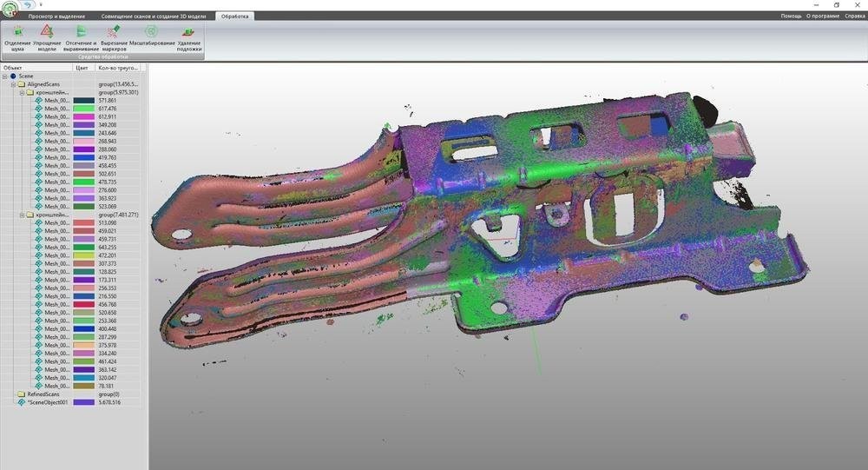Click mesh icon in the 419.763 row

[39, 158]
